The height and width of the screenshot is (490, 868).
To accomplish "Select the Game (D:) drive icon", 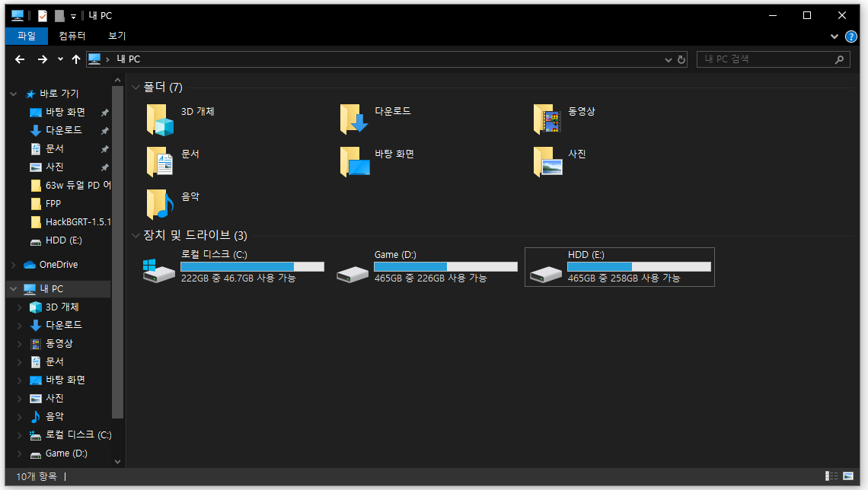I will [353, 273].
